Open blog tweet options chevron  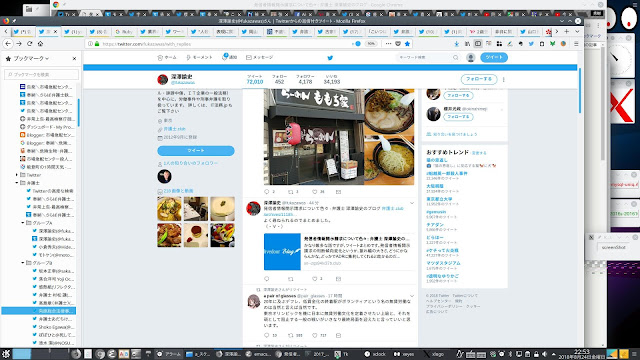coord(411,203)
